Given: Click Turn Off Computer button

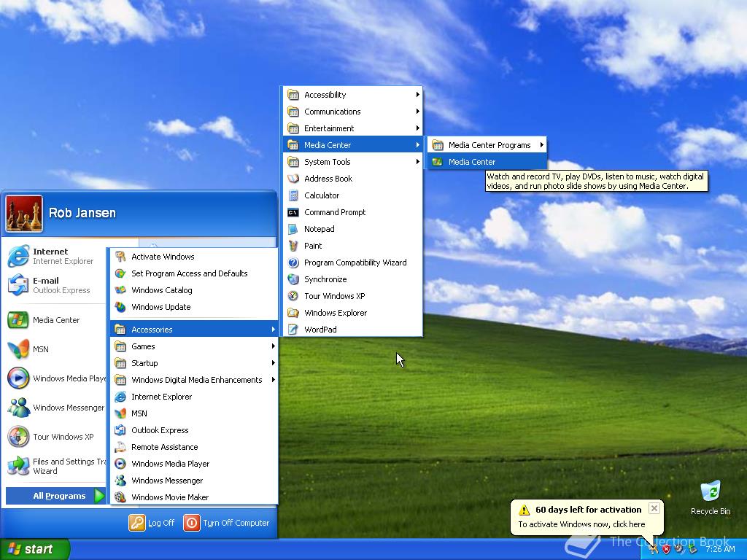Looking at the screenshot, I should (x=227, y=523).
